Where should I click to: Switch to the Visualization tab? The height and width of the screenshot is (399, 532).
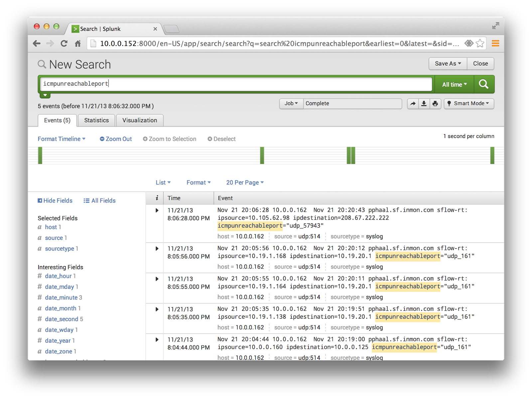coord(140,120)
